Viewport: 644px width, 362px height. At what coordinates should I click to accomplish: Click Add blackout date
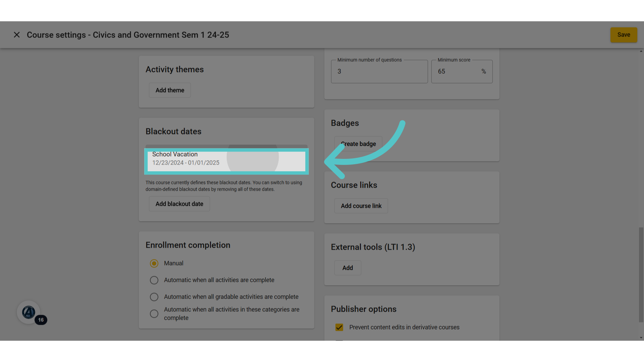pos(179,204)
